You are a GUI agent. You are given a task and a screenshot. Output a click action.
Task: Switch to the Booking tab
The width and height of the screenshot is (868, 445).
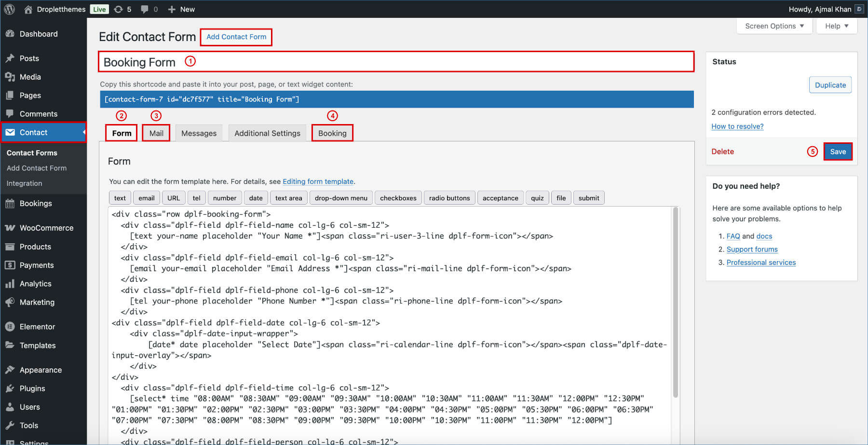(x=332, y=133)
